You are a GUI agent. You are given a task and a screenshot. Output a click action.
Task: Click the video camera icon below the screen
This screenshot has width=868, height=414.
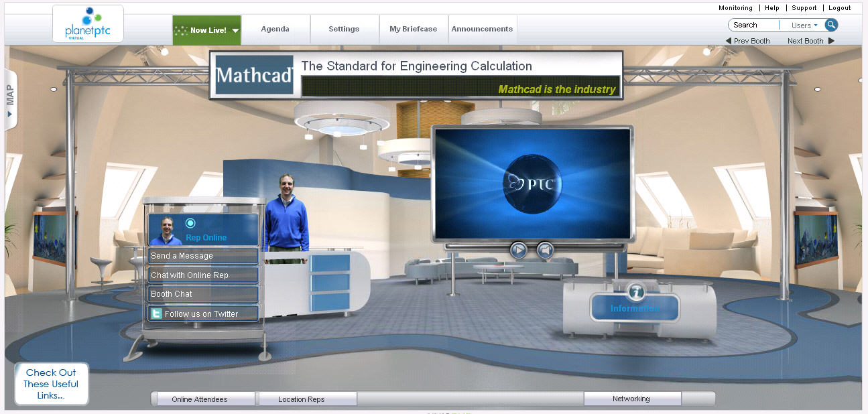(546, 251)
